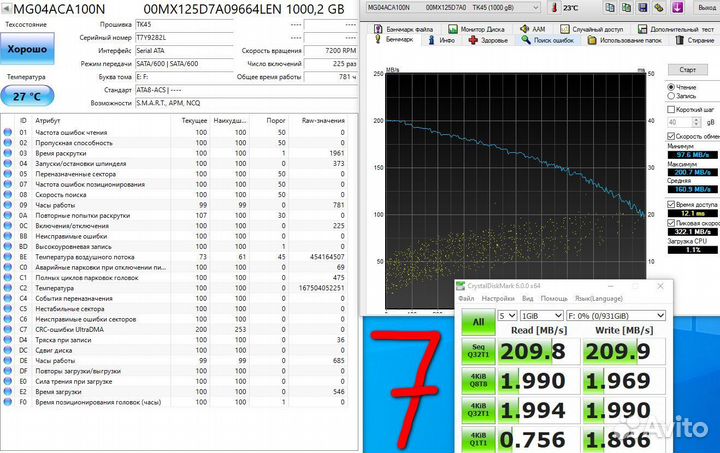Click the speaker icon of the AAM tab
This screenshot has width=720, height=453.
pos(524,28)
